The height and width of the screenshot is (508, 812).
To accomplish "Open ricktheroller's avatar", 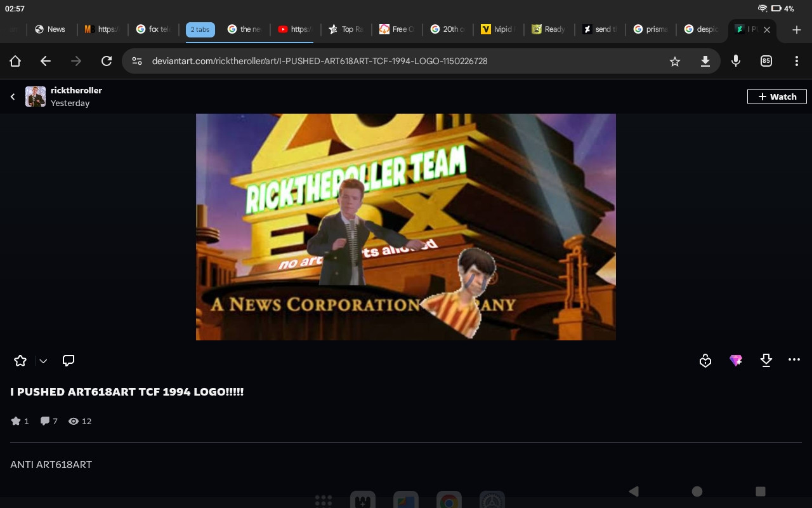I will click(x=36, y=97).
